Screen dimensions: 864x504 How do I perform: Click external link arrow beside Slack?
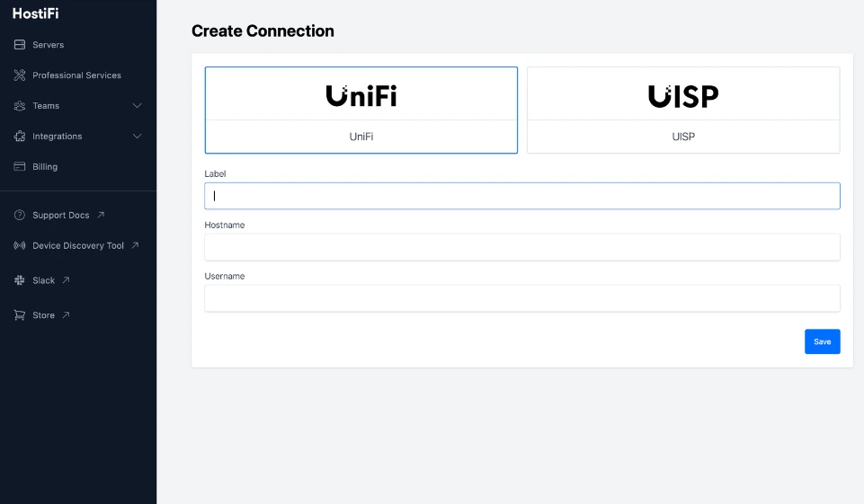67,279
